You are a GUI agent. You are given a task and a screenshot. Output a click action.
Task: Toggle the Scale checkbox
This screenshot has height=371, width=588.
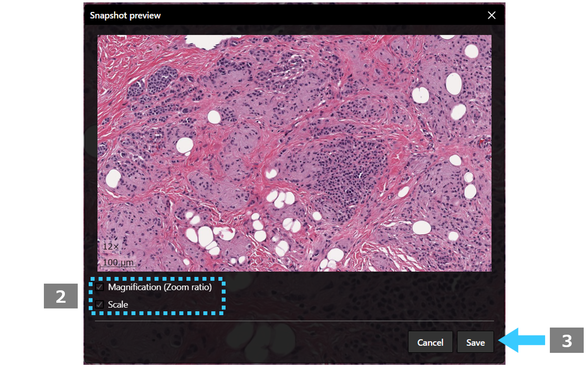[x=100, y=304]
